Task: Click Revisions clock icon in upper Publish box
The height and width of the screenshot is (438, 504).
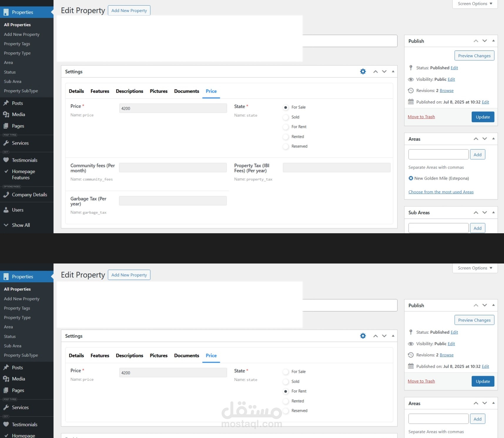Action: pos(411,90)
